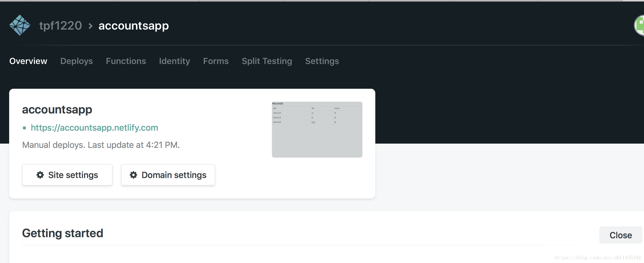
Task: Click the breadcrumb chevron separator
Action: 90,26
